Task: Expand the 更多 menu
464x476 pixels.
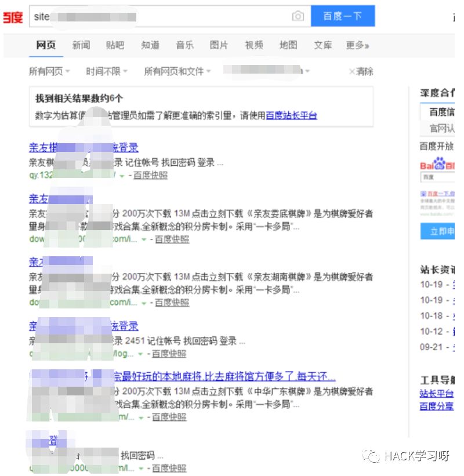Action: point(357,45)
